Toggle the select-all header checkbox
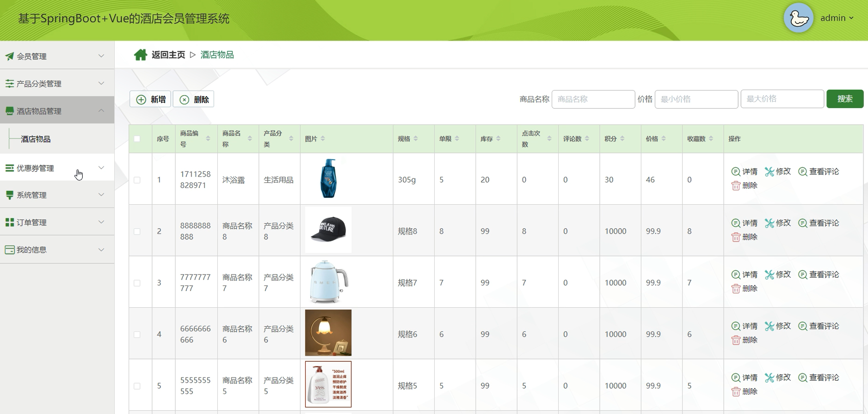The image size is (868, 414). (x=137, y=139)
